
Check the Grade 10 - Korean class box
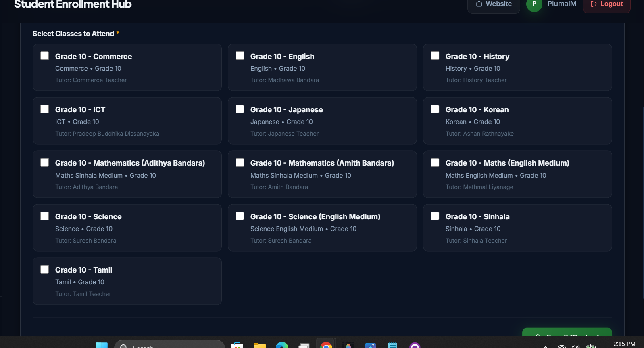(x=435, y=109)
